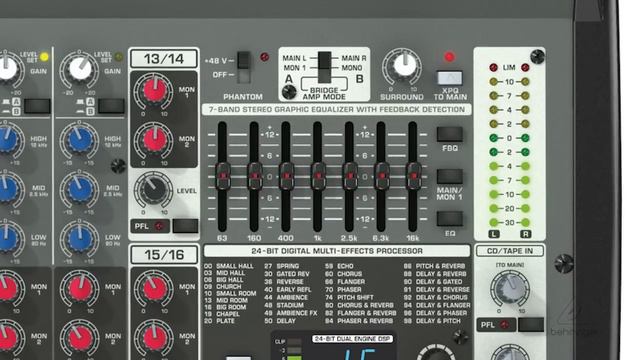
Task: Click the lit yellow LEVEL SET LED
Action: pos(44,57)
